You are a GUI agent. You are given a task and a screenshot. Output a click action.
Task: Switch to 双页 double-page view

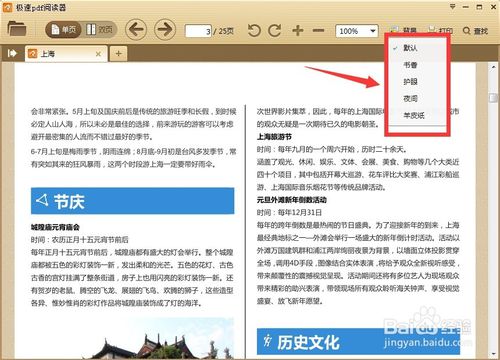99,30
